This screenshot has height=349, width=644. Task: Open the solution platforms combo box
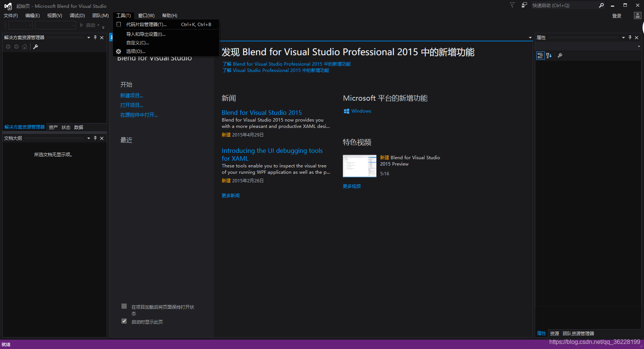(x=56, y=25)
